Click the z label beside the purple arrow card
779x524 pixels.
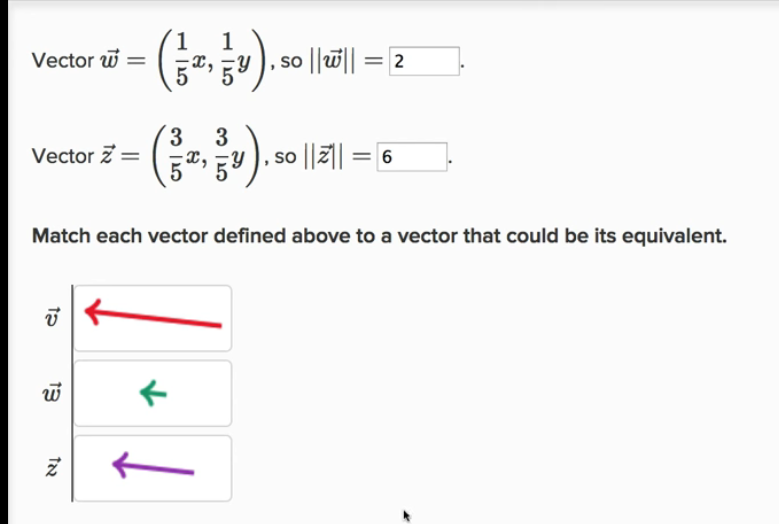tap(54, 468)
